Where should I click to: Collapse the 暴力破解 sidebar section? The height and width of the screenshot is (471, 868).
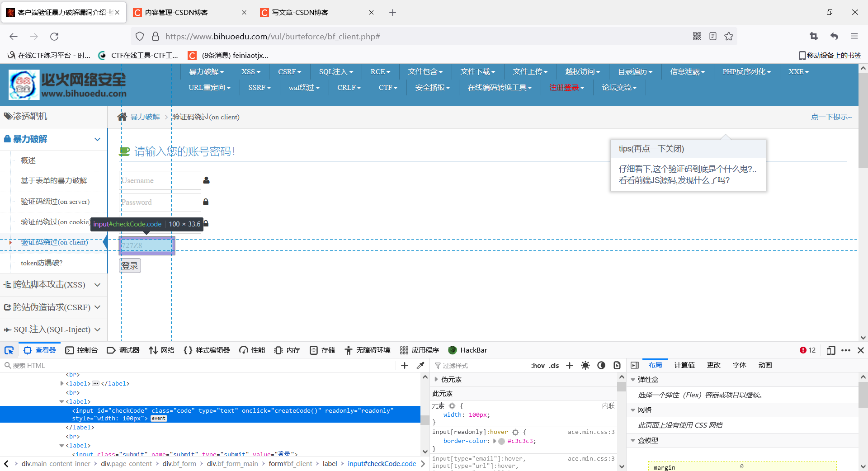(x=98, y=139)
